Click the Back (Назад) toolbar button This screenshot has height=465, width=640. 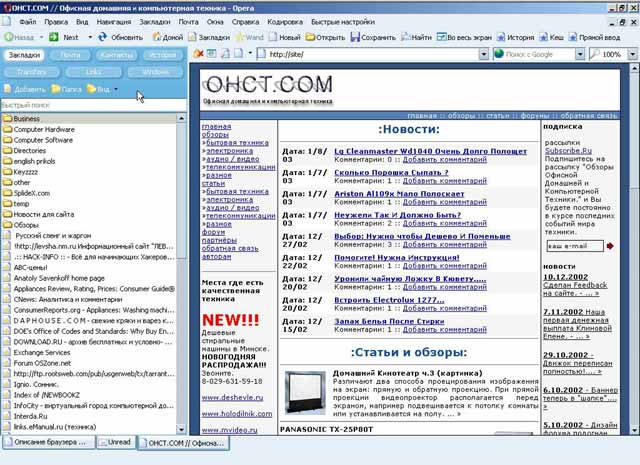click(x=19, y=37)
